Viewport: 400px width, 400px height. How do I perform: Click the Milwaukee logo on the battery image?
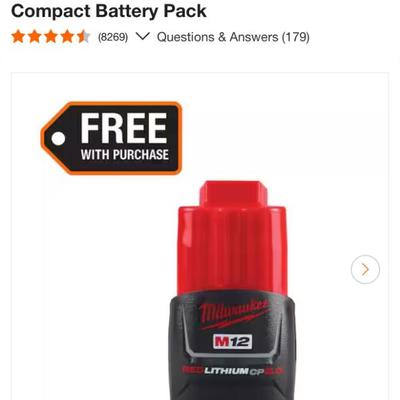coord(234,314)
